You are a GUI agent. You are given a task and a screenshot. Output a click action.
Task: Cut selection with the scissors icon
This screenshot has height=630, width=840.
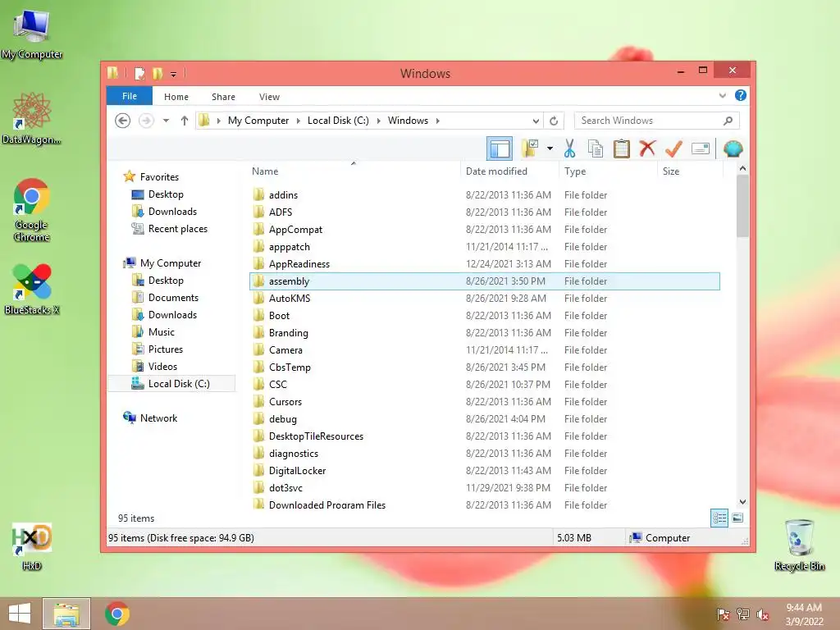[x=569, y=148]
